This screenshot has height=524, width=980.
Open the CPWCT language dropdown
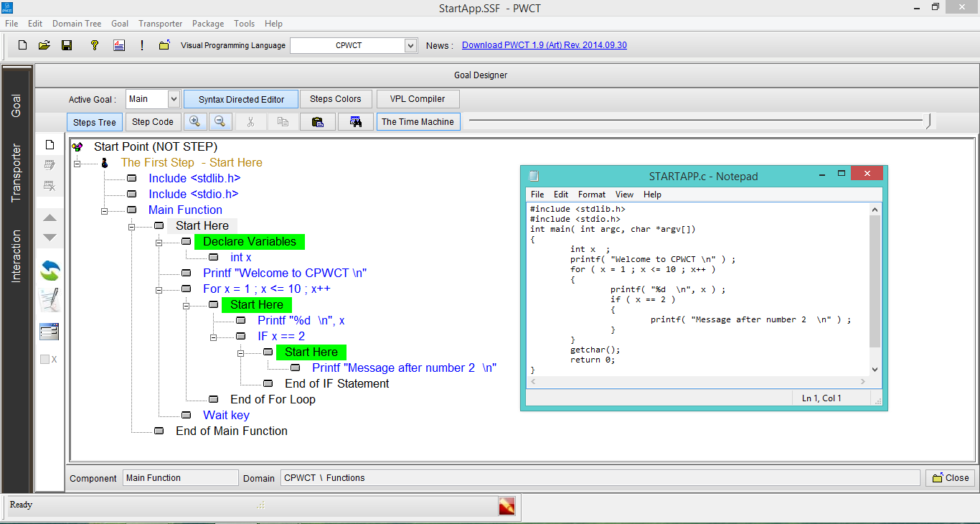click(x=410, y=45)
